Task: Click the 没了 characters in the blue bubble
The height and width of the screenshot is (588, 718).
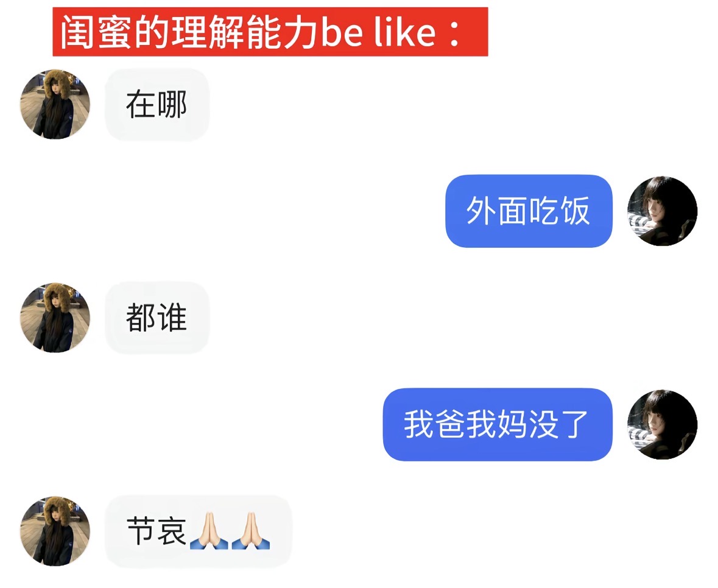Action: [x=558, y=424]
